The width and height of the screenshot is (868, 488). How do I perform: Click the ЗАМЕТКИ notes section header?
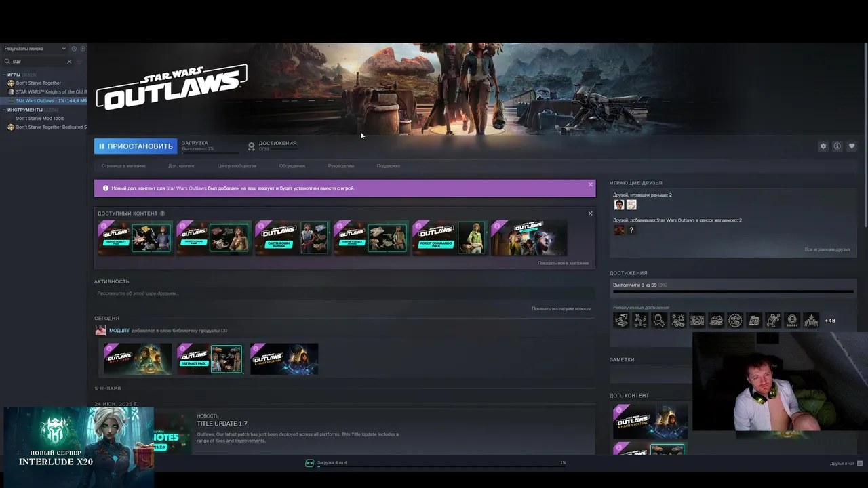click(623, 359)
